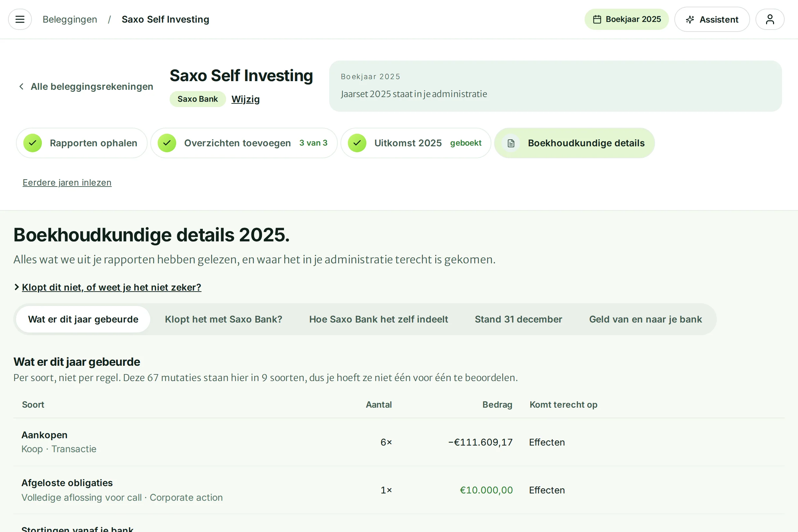Click the calendar icon in Boekjaar 2025
The height and width of the screenshot is (532, 798).
tap(597, 19)
